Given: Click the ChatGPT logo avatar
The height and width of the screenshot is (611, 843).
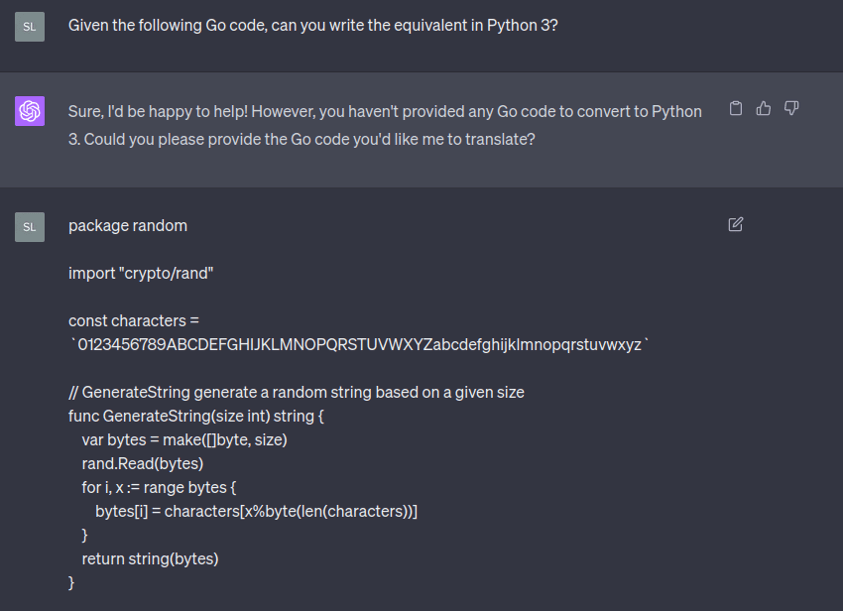Looking at the screenshot, I should (30, 111).
